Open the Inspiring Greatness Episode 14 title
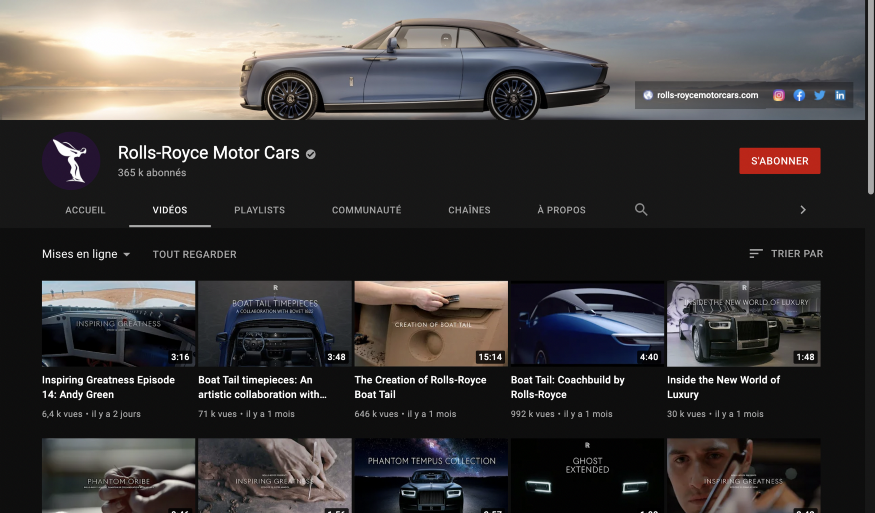875x513 pixels. [108, 387]
